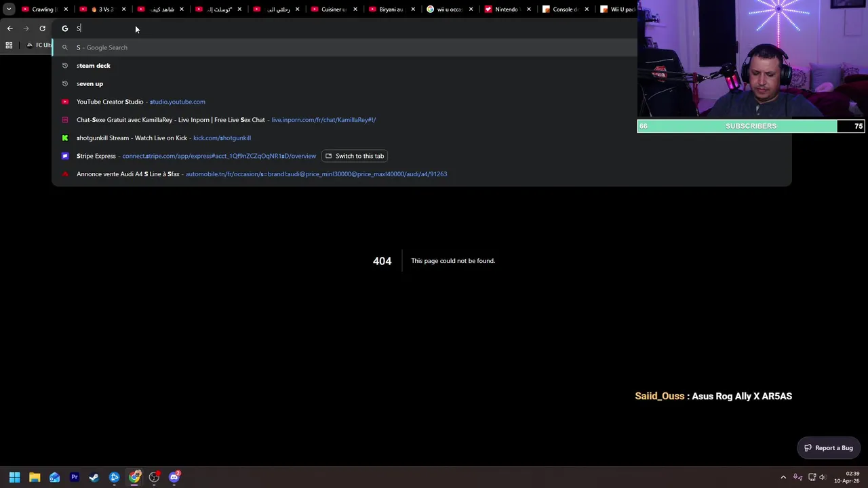Select the 'seven up' history suggestion
Viewport: 868px width, 488px height.
pyautogui.click(x=422, y=83)
